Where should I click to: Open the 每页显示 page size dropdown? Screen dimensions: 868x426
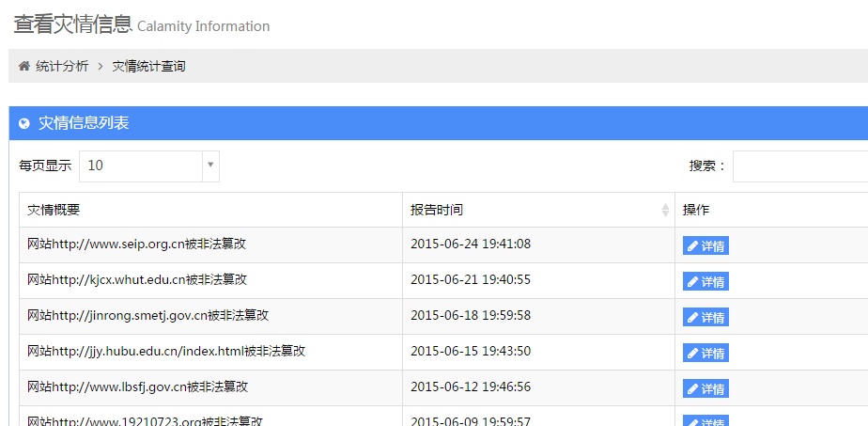(x=141, y=166)
